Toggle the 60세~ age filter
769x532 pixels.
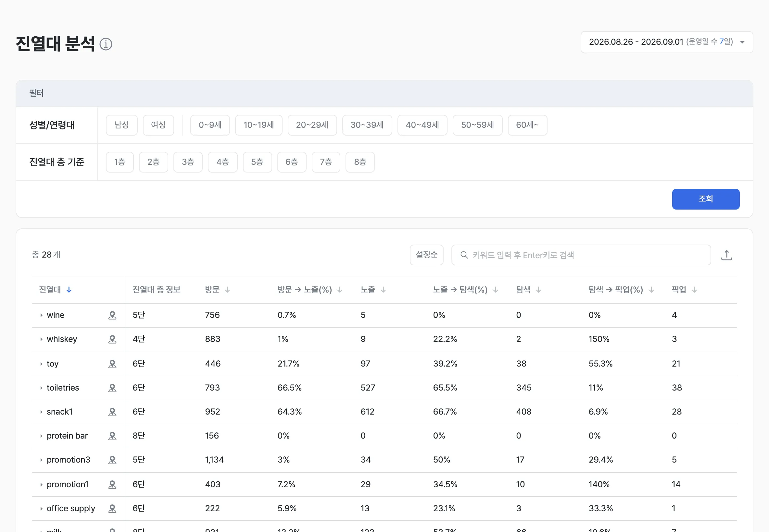tap(527, 125)
